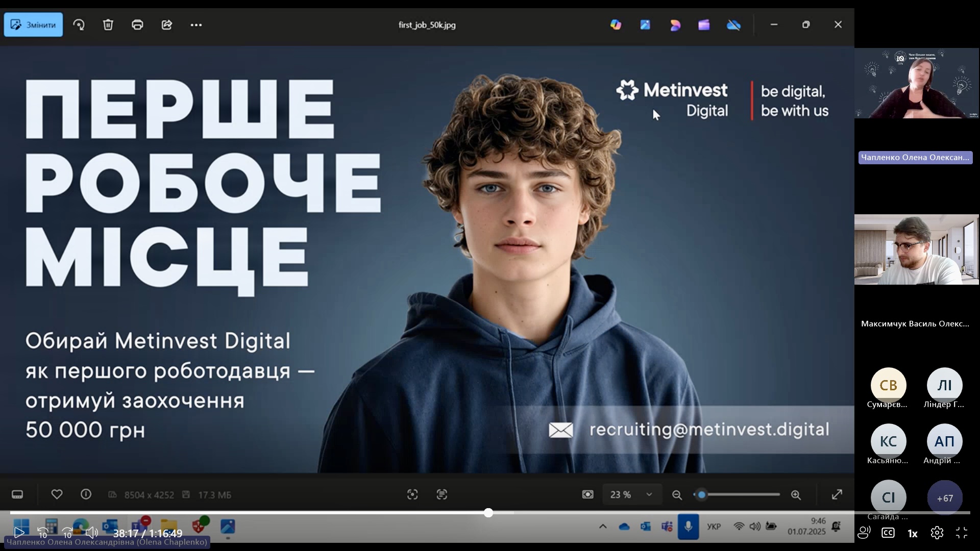The height and width of the screenshot is (551, 980).
Task: Click the 8504 x 4252 dimensions text
Action: tap(149, 495)
